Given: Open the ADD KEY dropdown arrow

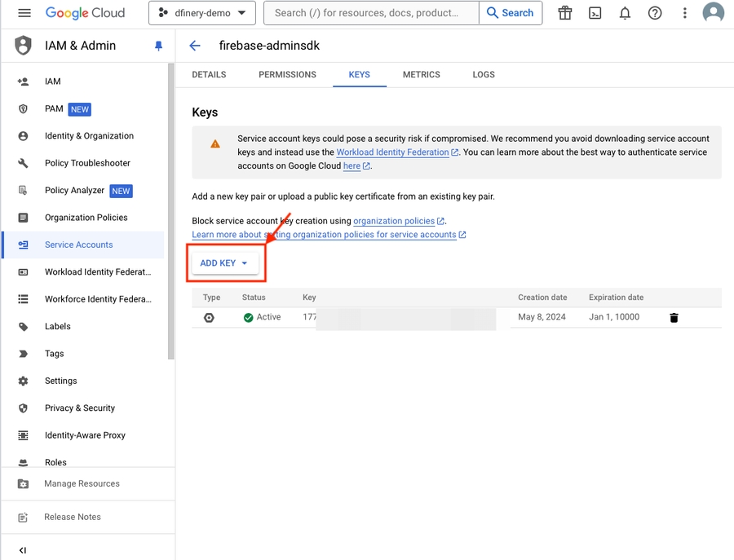Looking at the screenshot, I should tap(245, 263).
